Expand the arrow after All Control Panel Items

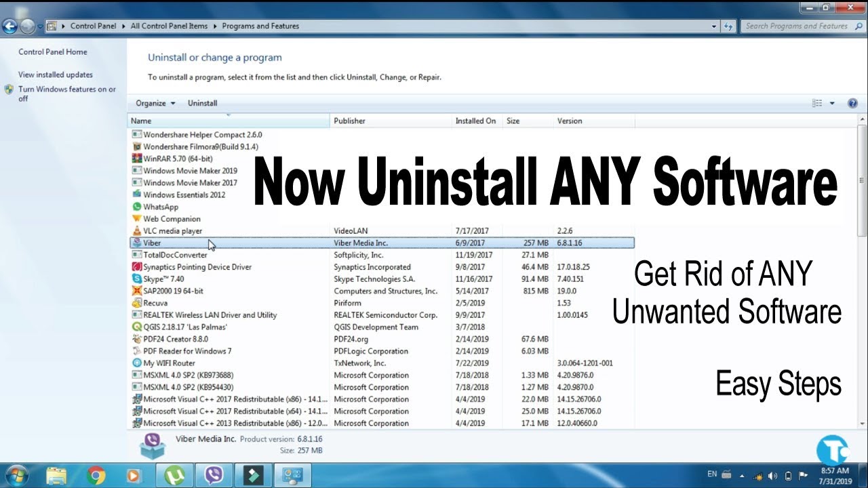pyautogui.click(x=214, y=26)
